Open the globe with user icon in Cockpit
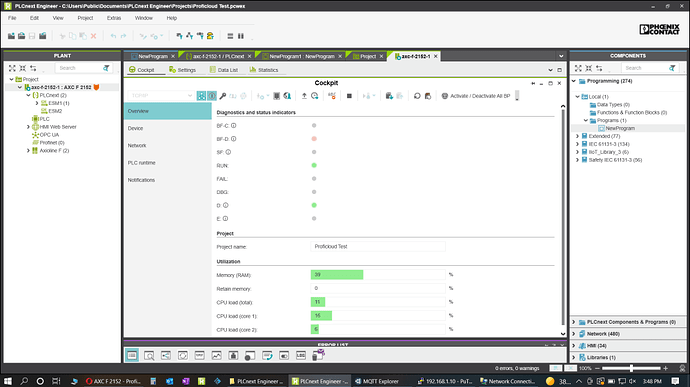Screen dimensions: 690x387 click(x=287, y=96)
